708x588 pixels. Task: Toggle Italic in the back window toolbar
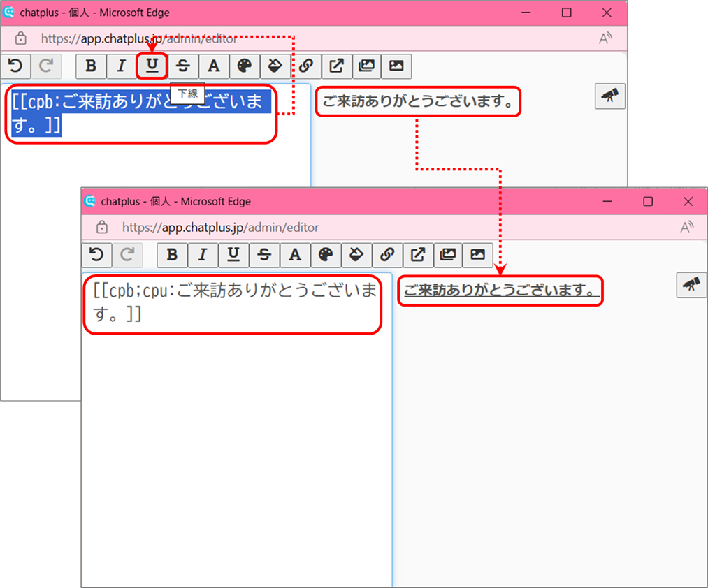[121, 66]
